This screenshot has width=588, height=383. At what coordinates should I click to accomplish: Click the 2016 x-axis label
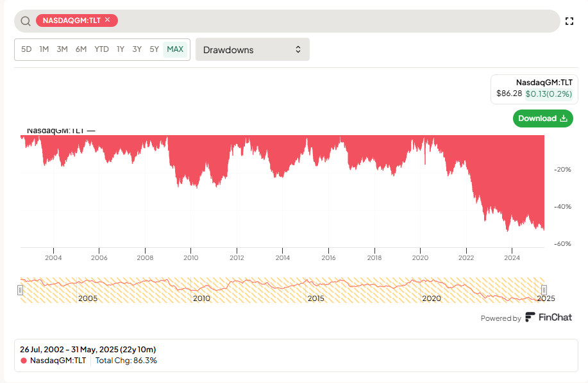[x=328, y=257]
